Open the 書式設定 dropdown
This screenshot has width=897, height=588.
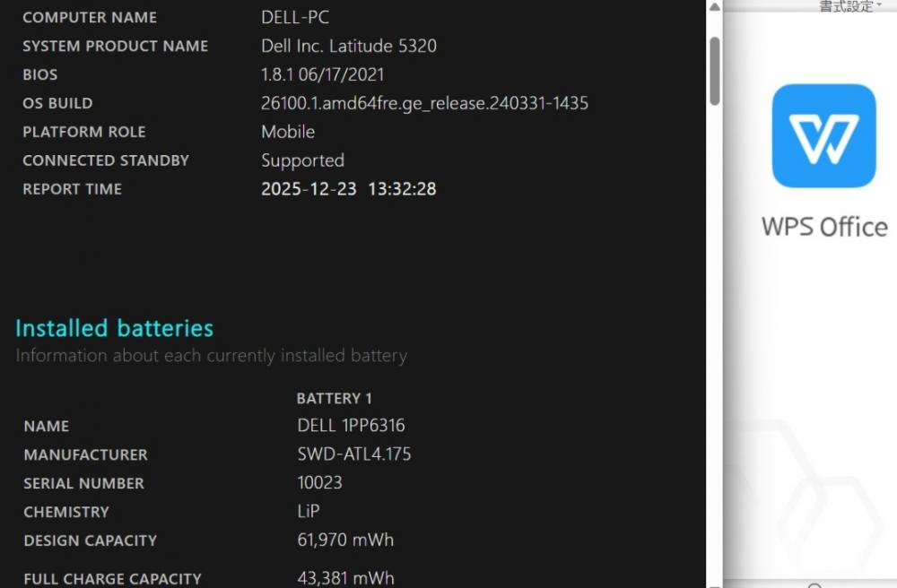849,6
